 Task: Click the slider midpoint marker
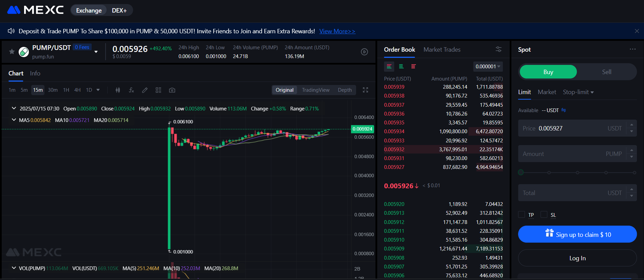click(x=577, y=173)
